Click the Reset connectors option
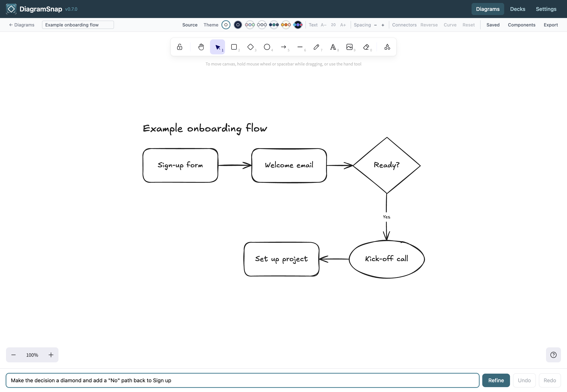The width and height of the screenshot is (567, 392). pyautogui.click(x=468, y=25)
